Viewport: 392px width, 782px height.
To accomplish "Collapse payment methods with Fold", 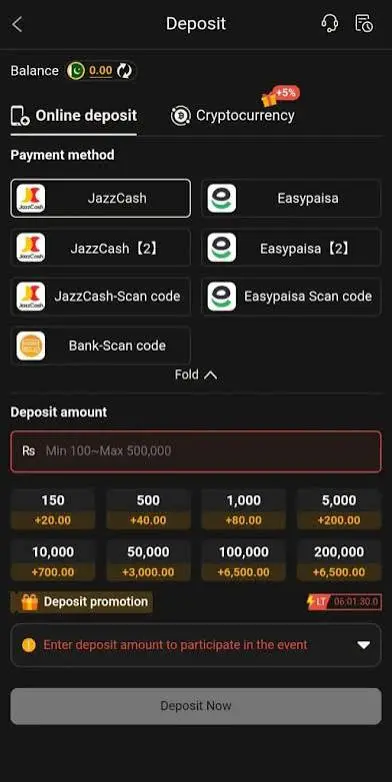I will point(196,375).
